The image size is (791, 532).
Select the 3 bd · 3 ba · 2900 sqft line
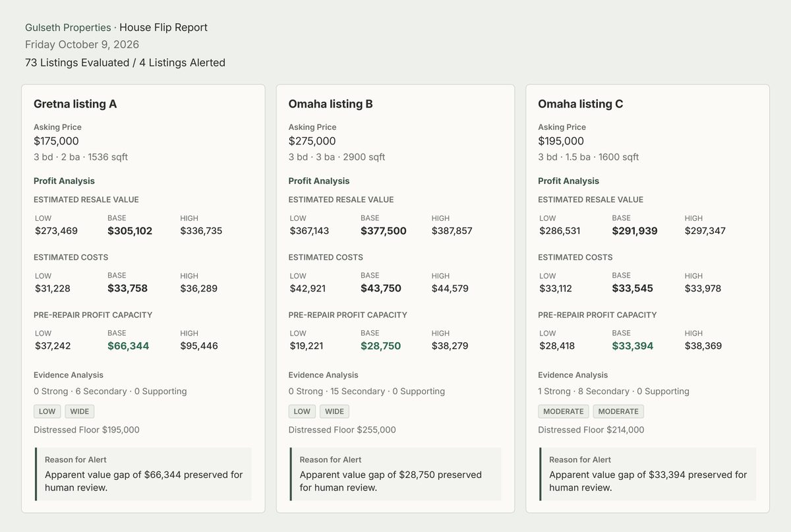click(x=337, y=157)
